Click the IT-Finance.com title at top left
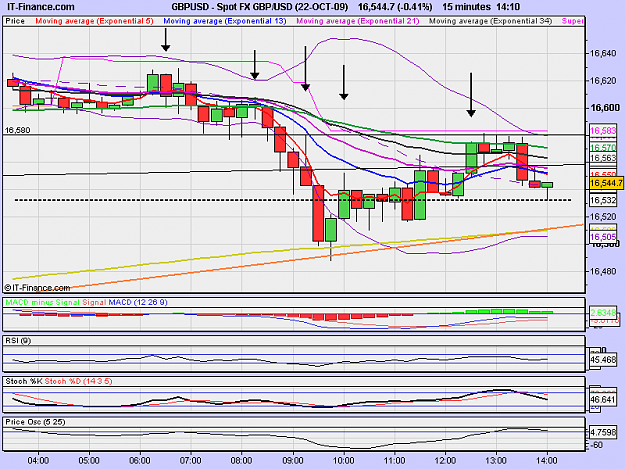Viewport: 625px width, 469px height. click(x=41, y=7)
